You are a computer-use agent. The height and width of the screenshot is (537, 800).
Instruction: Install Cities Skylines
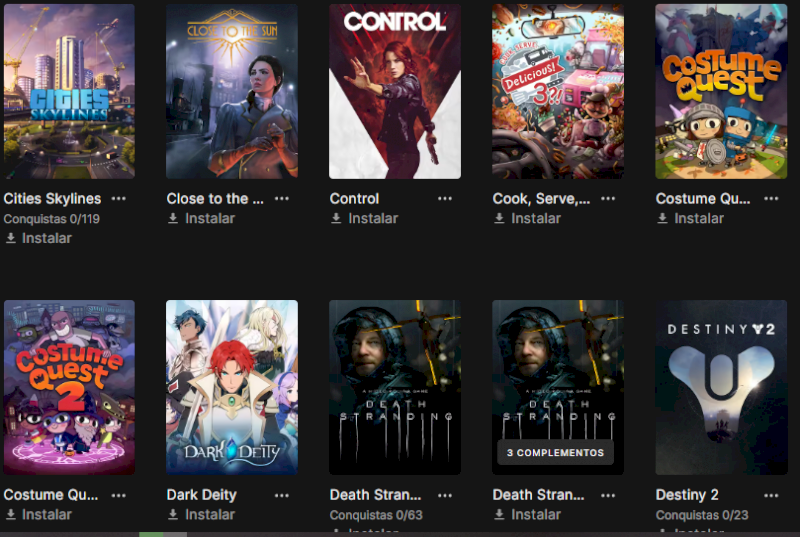(x=39, y=238)
